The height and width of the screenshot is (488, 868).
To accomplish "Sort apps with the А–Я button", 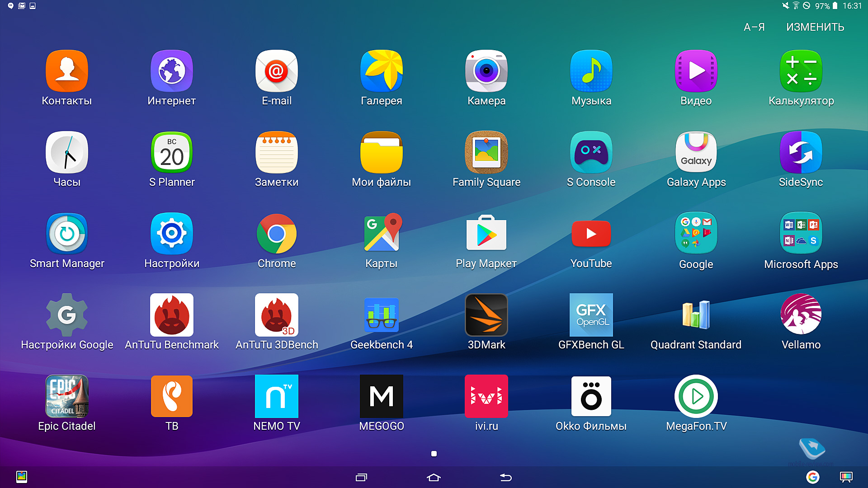I will click(x=754, y=27).
